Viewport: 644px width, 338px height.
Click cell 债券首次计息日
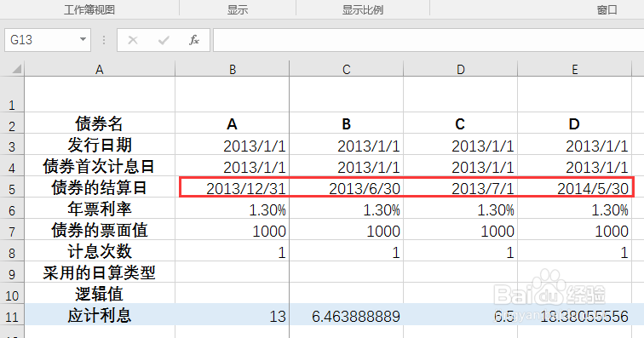click(100, 166)
